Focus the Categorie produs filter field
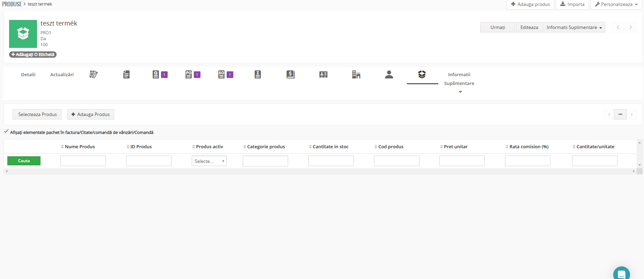Viewport: 644px width, 279px height. point(265,161)
